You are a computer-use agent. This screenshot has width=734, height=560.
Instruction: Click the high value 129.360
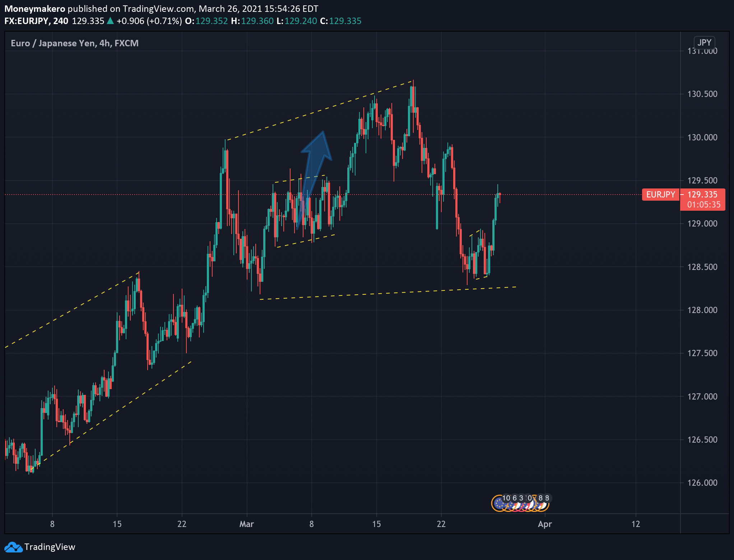[257, 21]
